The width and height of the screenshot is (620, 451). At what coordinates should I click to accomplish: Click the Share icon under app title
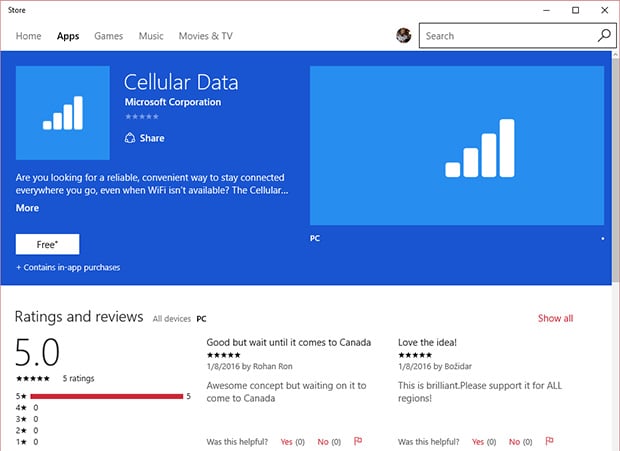click(x=130, y=138)
